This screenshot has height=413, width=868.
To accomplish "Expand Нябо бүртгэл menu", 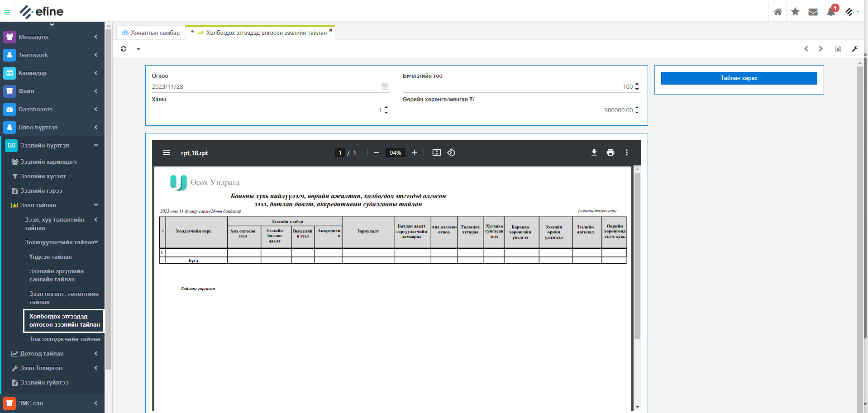I will pos(96,127).
